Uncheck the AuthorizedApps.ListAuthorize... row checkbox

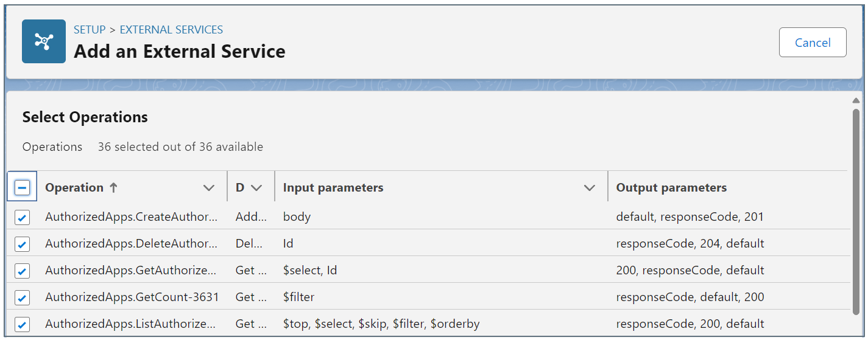22,324
